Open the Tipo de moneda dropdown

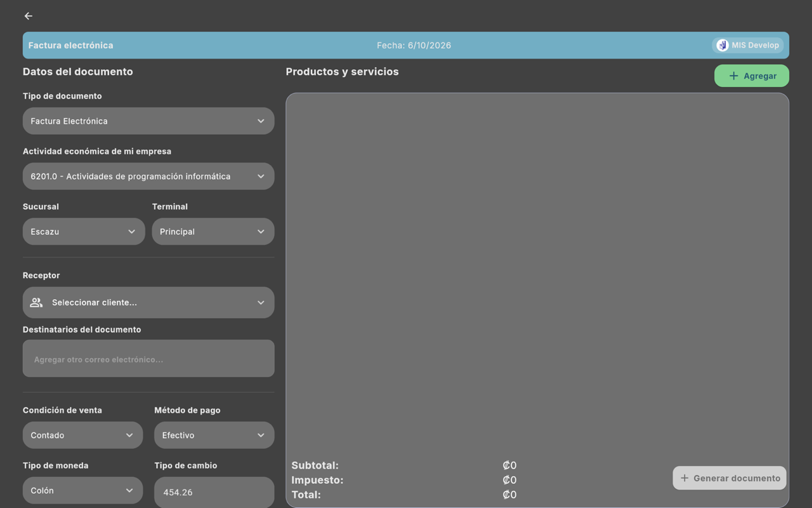(x=82, y=490)
